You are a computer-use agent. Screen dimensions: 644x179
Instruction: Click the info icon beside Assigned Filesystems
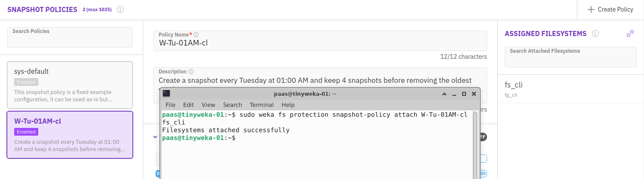[x=595, y=33]
